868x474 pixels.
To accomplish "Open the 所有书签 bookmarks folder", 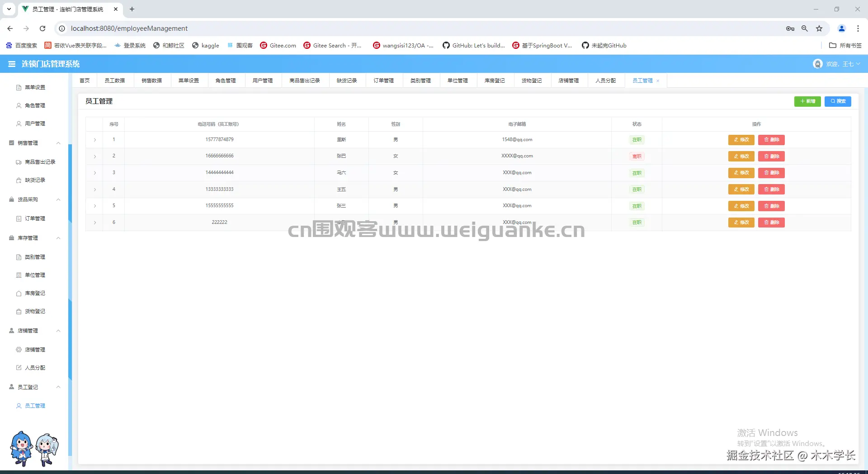I will (845, 45).
